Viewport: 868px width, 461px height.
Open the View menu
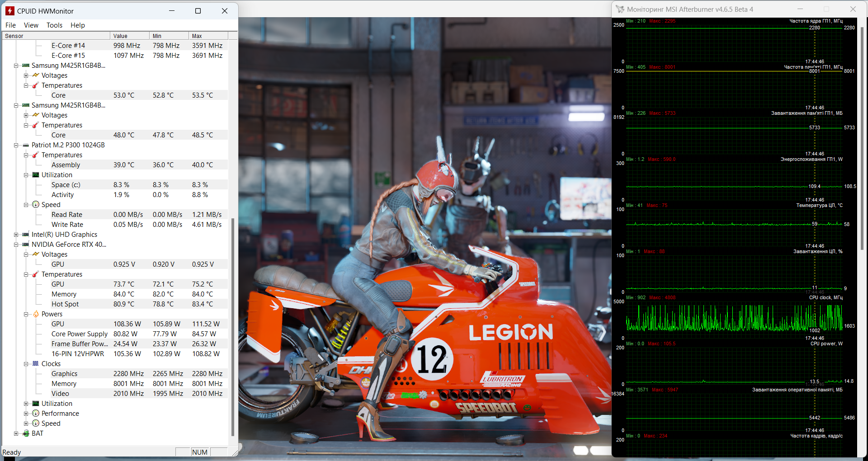[31, 25]
